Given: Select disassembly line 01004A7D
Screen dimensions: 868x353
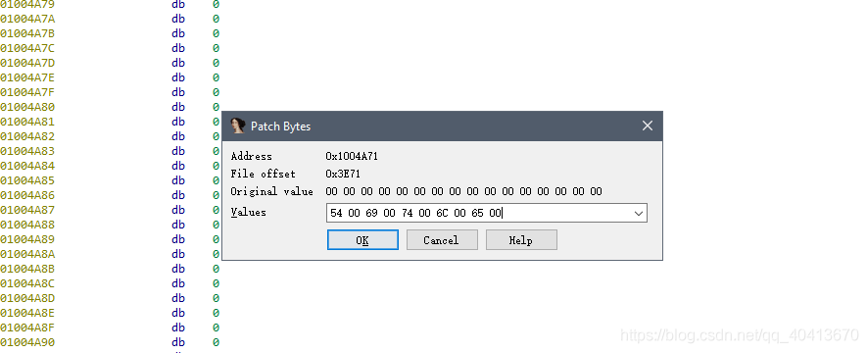Looking at the screenshot, I should click(x=110, y=63).
